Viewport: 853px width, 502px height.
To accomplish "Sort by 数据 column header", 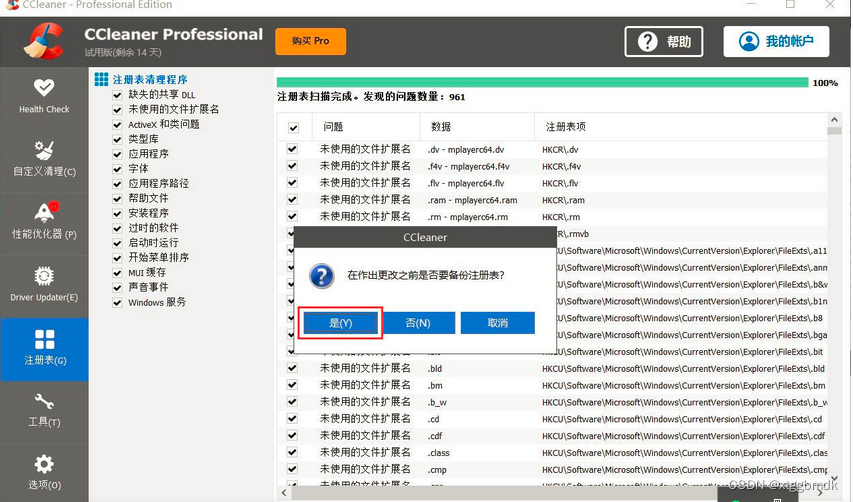I will click(x=477, y=127).
